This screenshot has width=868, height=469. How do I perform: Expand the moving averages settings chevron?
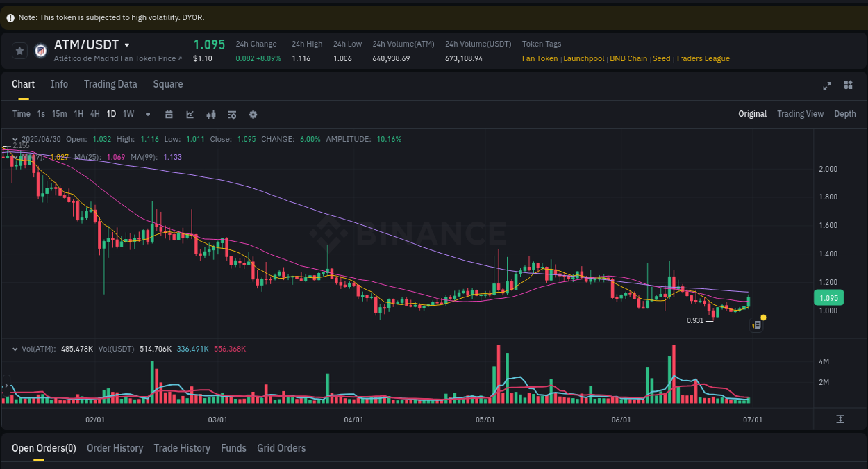pyautogui.click(x=15, y=157)
